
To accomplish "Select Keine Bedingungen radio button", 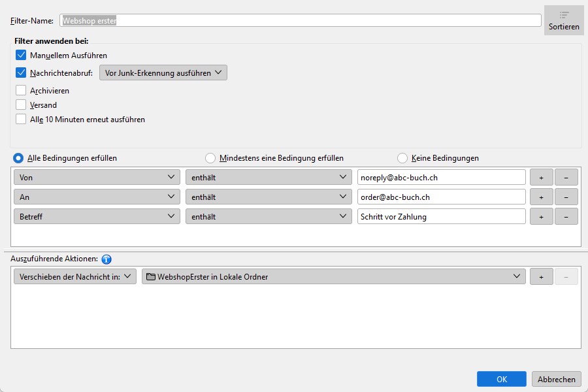I will [x=402, y=158].
